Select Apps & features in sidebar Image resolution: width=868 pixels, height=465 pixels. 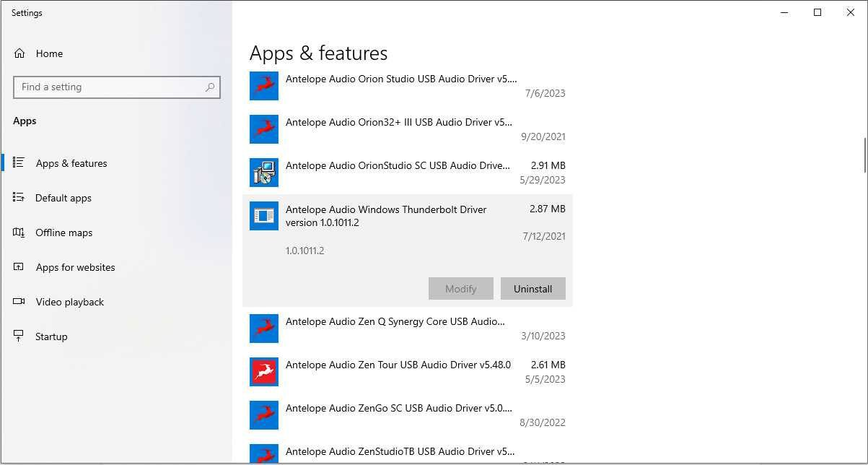116,163
